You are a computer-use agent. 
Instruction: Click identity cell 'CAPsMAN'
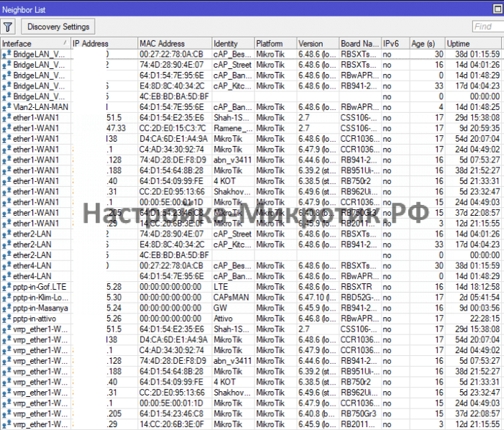tap(231, 298)
